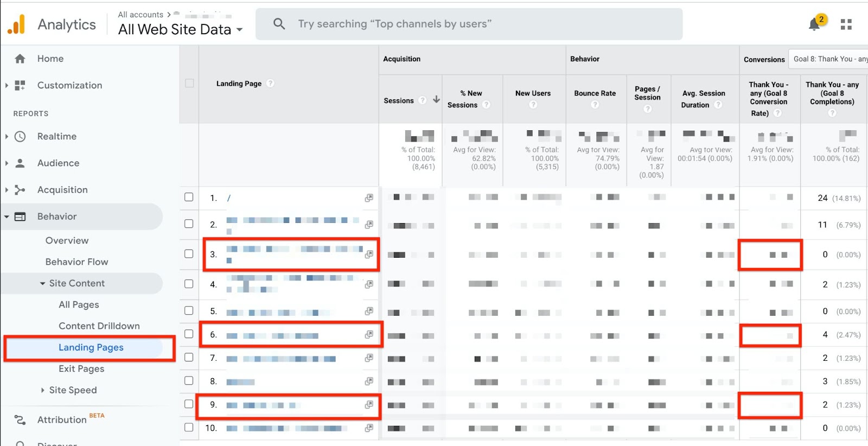Click the Google Analytics logo icon

pyautogui.click(x=17, y=24)
